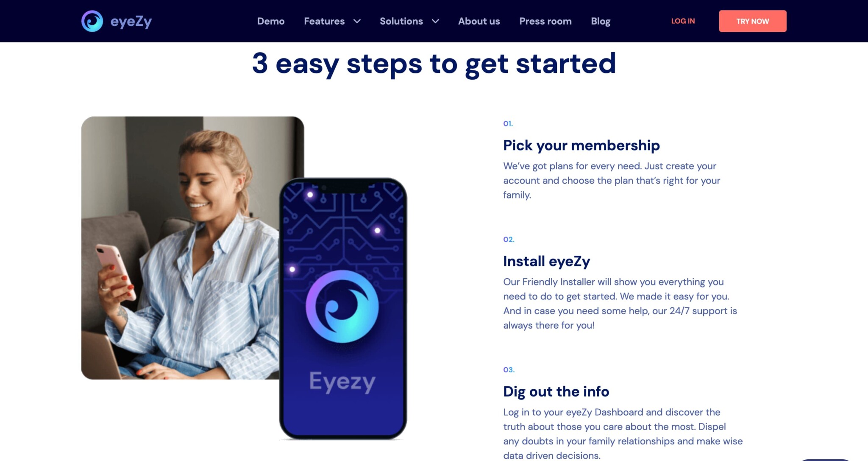Click the TRY NOW button
The height and width of the screenshot is (461, 868).
(x=753, y=21)
